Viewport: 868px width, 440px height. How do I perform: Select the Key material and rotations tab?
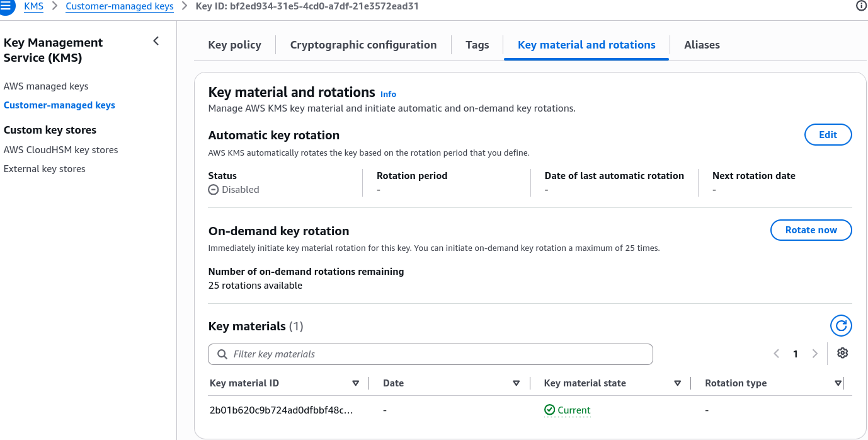586,45
